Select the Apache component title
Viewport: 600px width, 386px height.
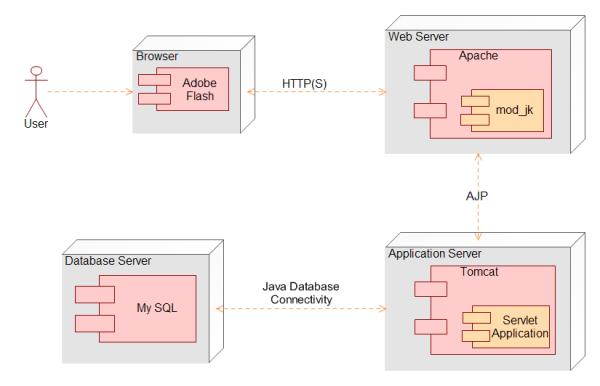coord(478,56)
